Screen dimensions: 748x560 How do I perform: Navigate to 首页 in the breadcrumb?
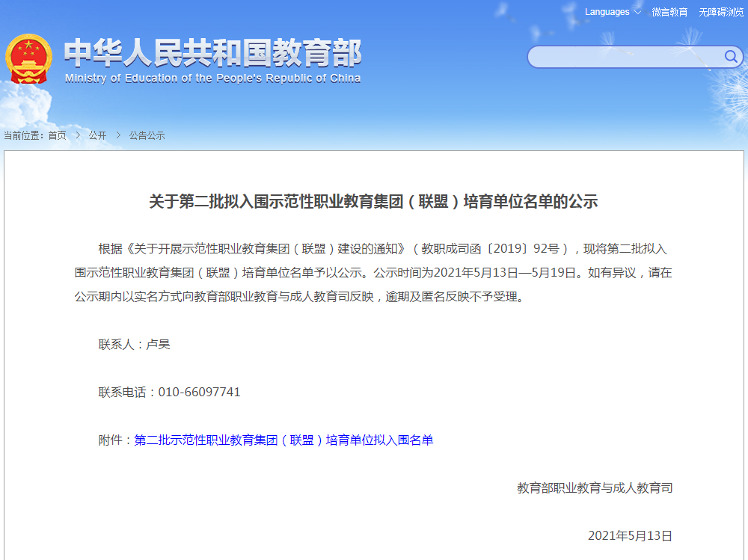57,135
